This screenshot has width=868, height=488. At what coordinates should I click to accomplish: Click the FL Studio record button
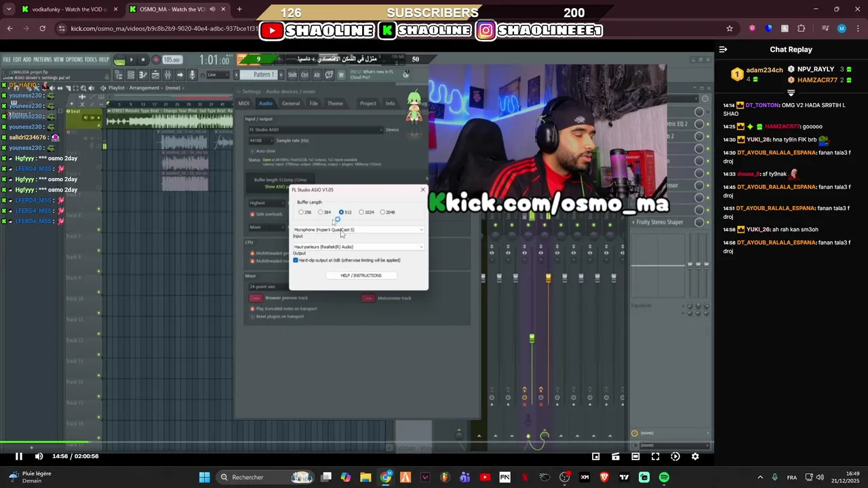(x=155, y=60)
